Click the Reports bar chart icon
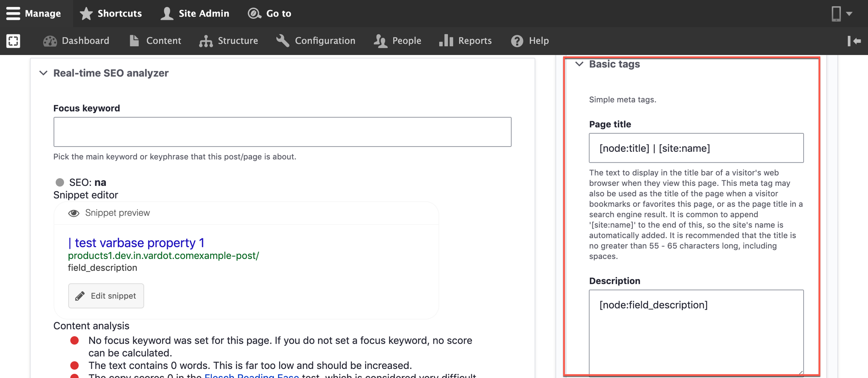 [446, 41]
